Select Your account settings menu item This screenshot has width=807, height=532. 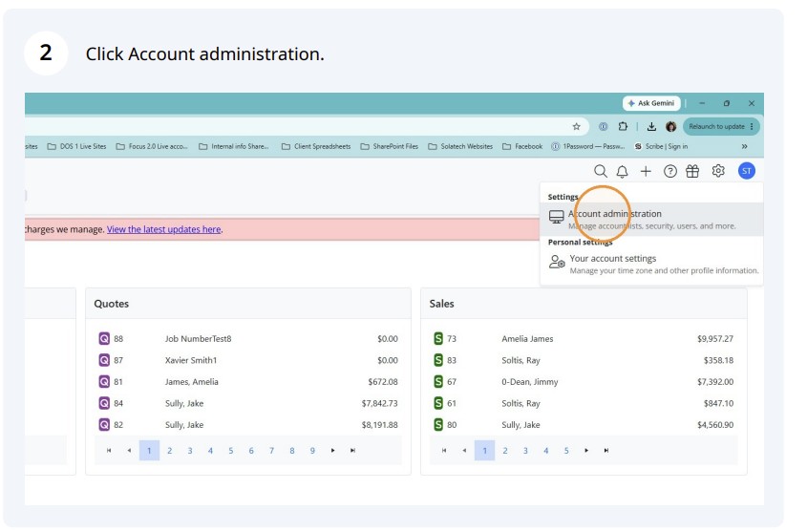coord(651,264)
